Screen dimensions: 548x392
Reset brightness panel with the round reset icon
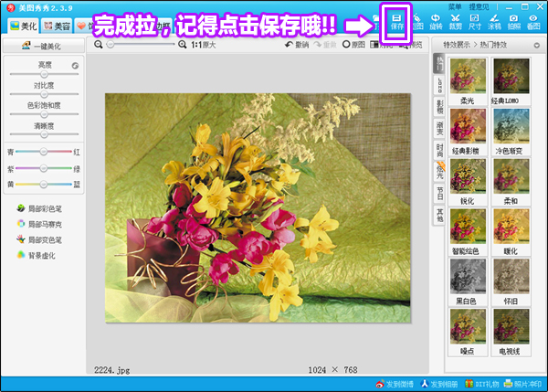coord(75,66)
